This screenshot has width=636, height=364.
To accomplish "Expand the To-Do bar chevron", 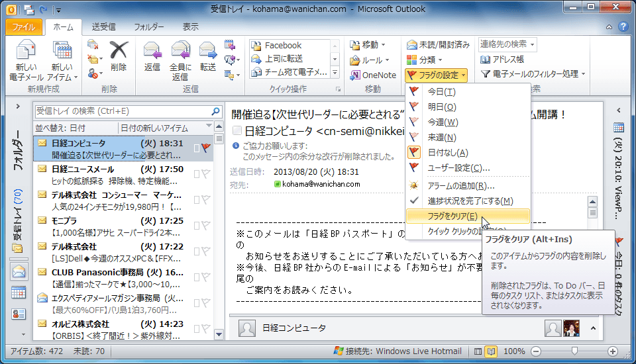I will point(619,111).
